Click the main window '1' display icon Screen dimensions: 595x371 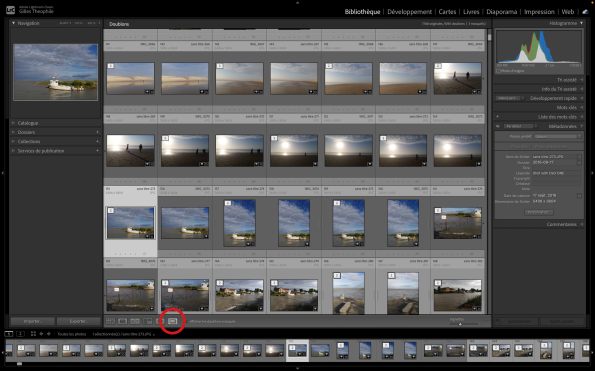(9, 334)
